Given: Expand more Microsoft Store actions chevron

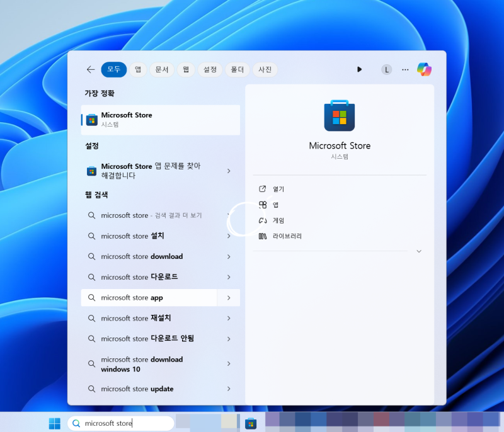Looking at the screenshot, I should coord(419,251).
